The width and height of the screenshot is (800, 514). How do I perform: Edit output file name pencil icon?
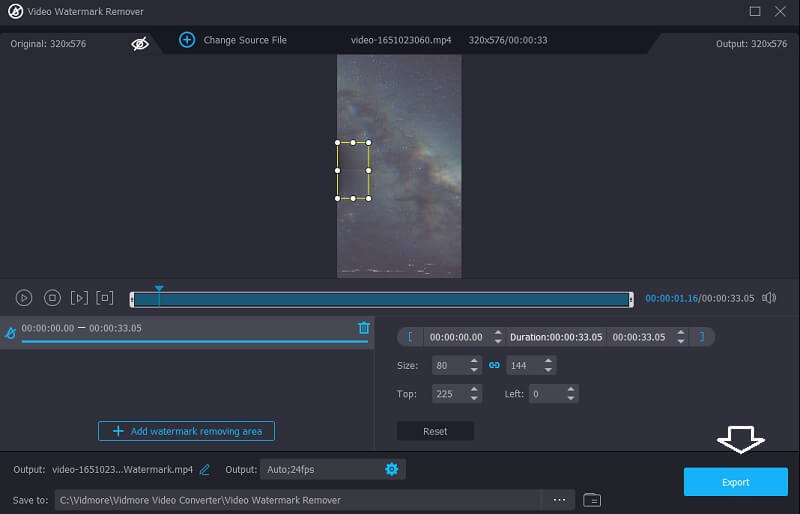point(205,469)
